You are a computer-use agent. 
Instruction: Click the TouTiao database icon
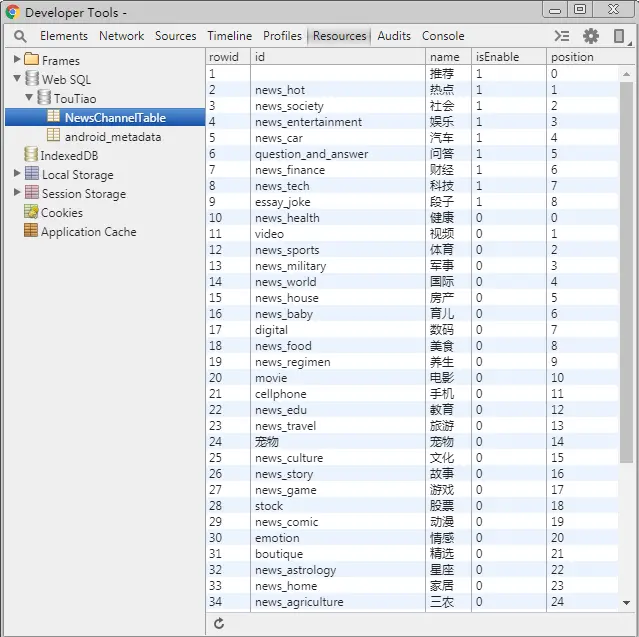pyautogui.click(x=44, y=97)
